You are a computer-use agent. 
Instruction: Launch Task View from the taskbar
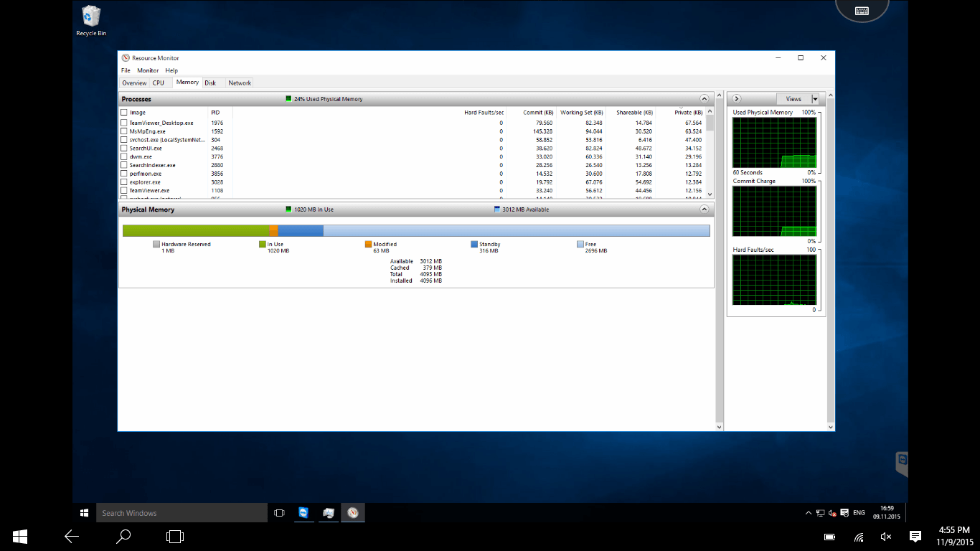278,512
